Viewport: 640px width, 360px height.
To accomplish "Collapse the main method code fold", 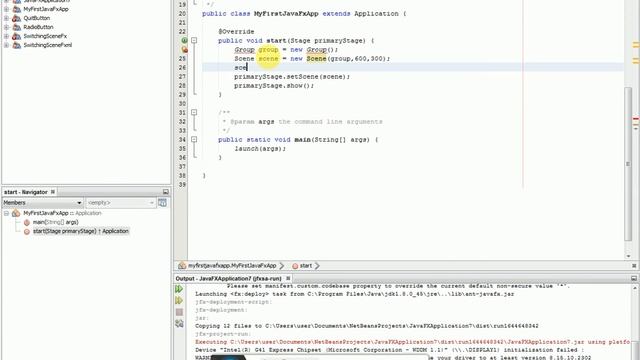I will pos(194,139).
